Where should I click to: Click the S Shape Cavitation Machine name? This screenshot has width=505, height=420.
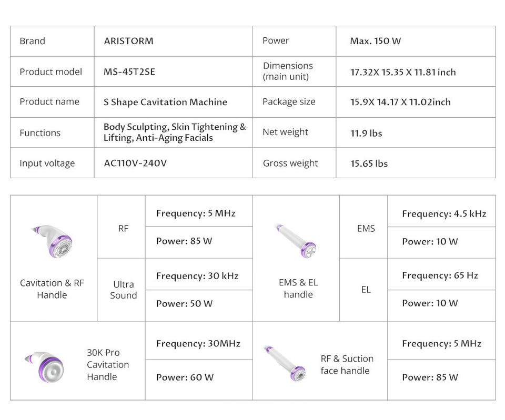coord(165,102)
